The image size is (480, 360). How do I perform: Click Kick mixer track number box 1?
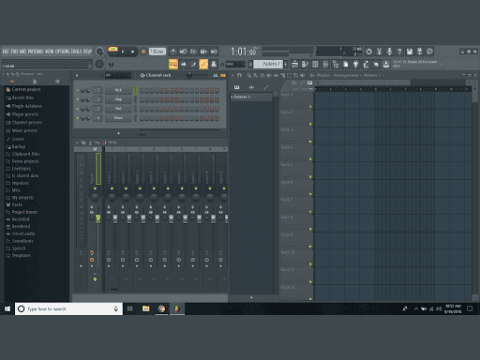(x=98, y=90)
